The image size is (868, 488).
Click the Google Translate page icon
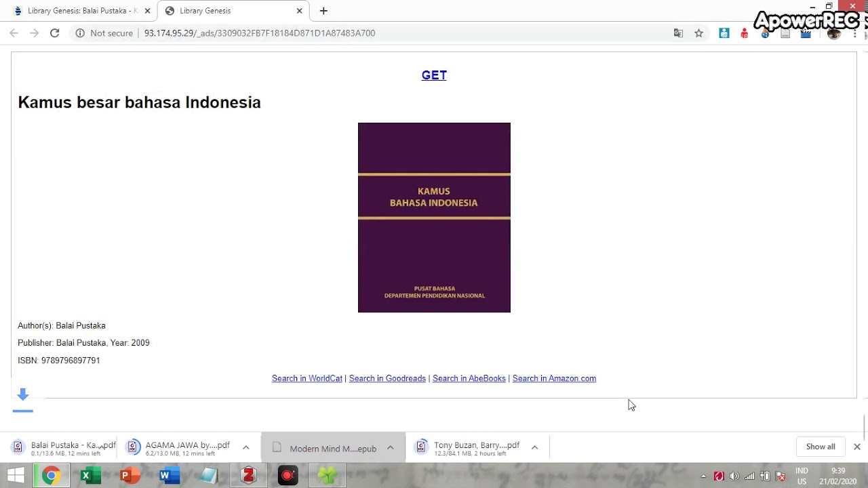(x=678, y=33)
